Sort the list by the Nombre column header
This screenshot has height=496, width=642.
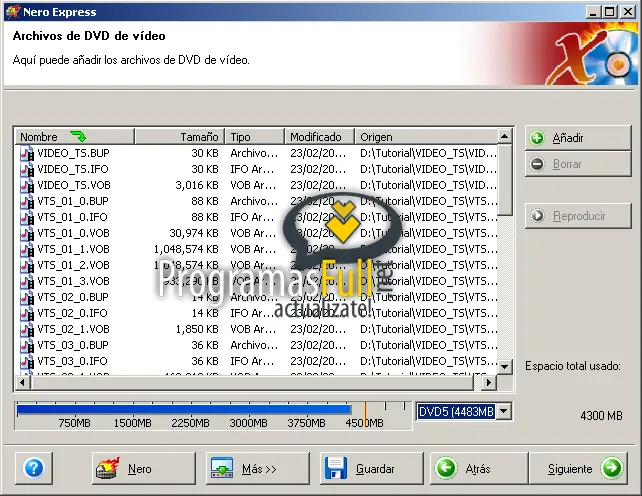[x=75, y=137]
